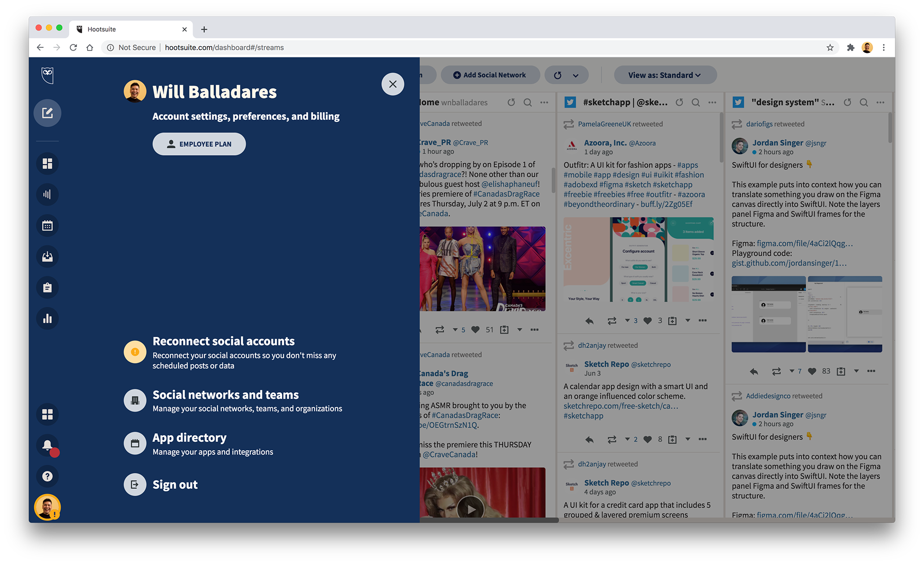Open Home stream more options
Image resolution: width=924 pixels, height=564 pixels.
tap(544, 103)
